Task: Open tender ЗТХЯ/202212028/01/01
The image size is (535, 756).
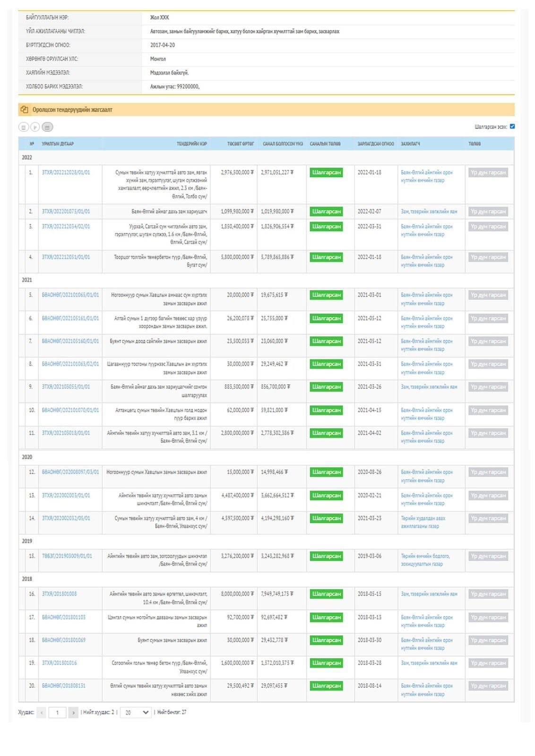Action: click(x=66, y=172)
